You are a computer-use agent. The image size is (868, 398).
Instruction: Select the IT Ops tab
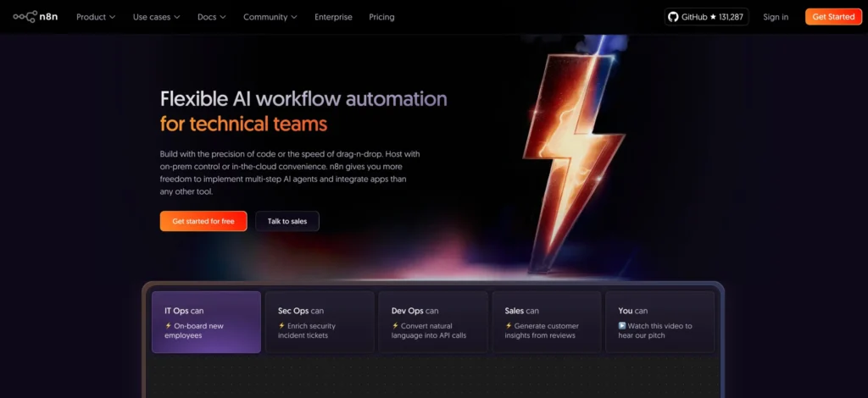[206, 322]
